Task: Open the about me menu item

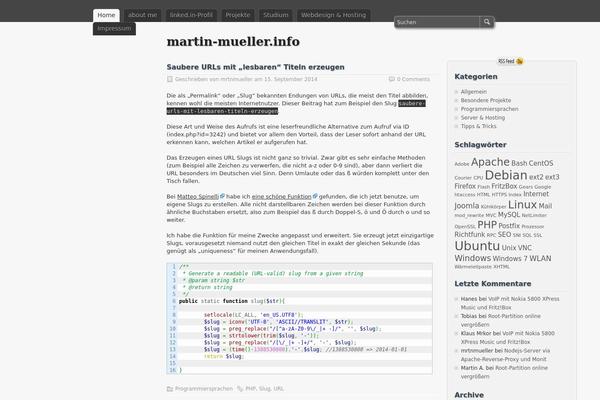Action: tap(142, 15)
